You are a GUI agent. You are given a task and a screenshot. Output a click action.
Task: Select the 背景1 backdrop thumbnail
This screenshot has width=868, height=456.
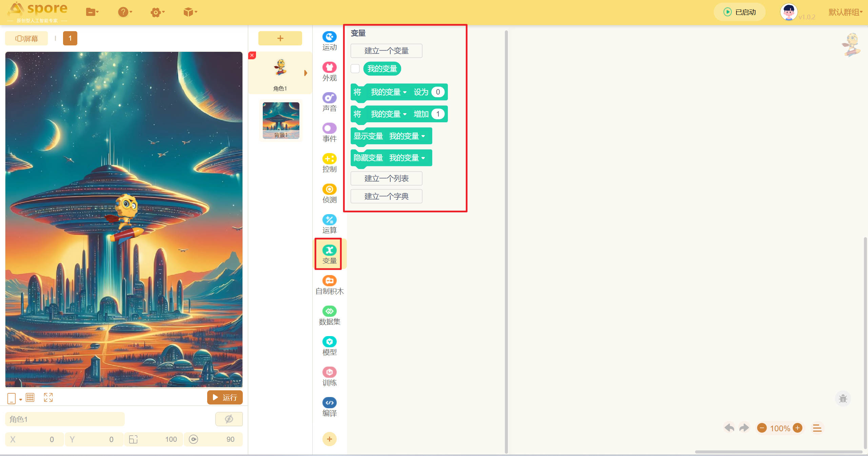click(281, 120)
